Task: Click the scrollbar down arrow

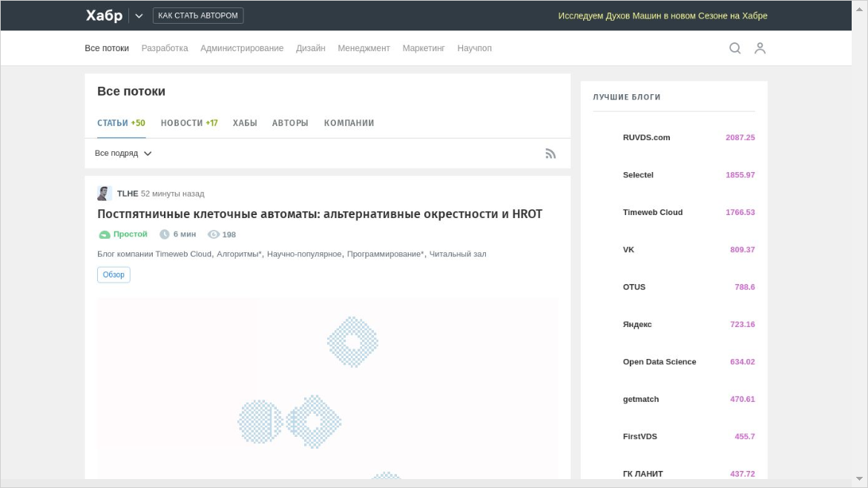Action: point(859,478)
